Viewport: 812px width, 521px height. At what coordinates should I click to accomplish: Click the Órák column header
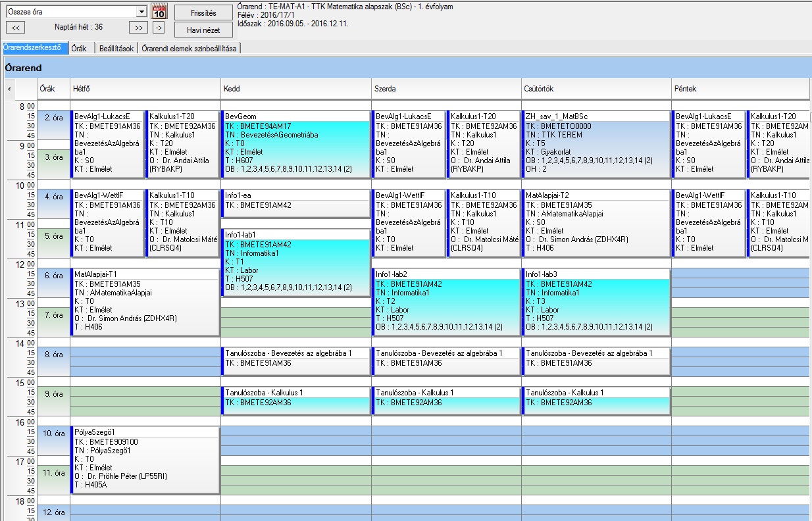53,88
